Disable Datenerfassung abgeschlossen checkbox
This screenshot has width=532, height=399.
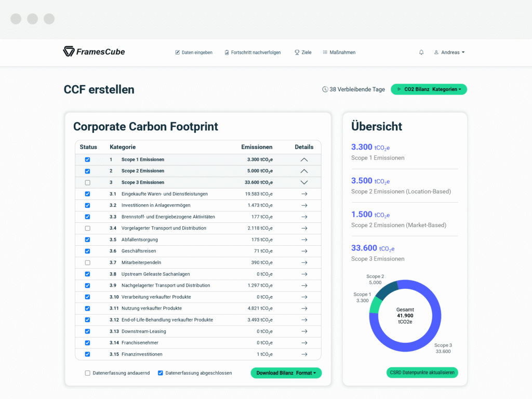(160, 373)
